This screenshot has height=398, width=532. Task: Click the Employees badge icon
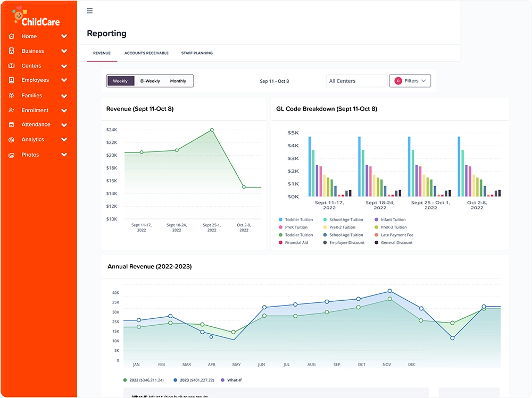pos(11,80)
